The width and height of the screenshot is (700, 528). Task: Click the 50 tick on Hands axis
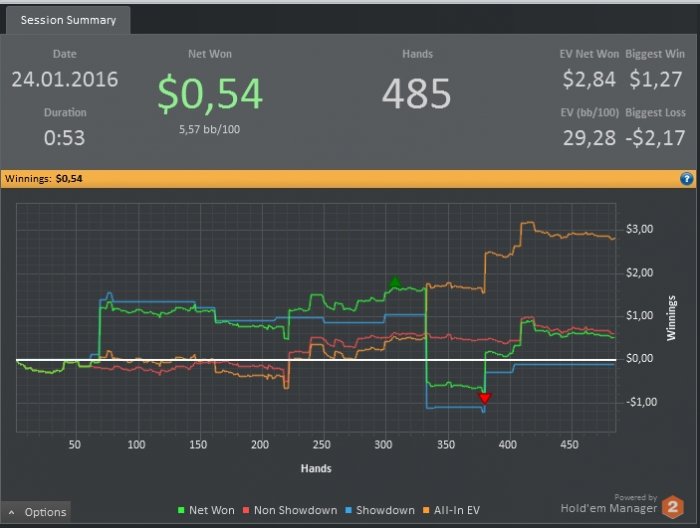pos(75,445)
